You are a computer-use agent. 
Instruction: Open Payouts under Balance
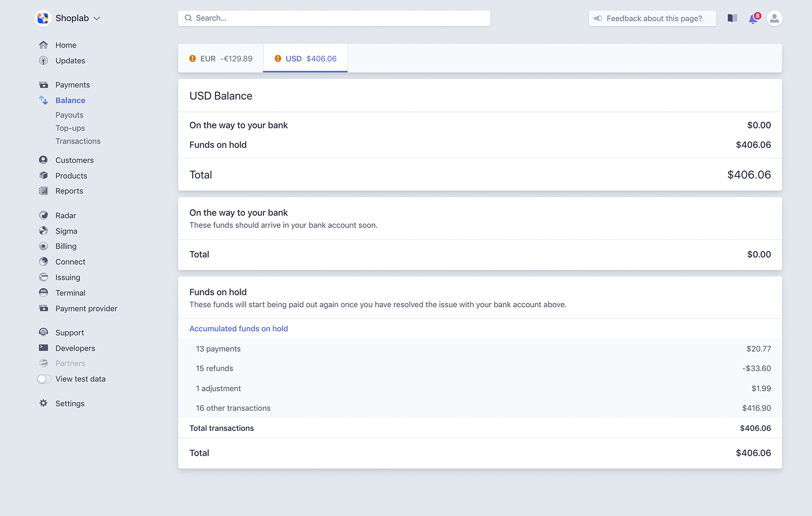click(x=69, y=115)
